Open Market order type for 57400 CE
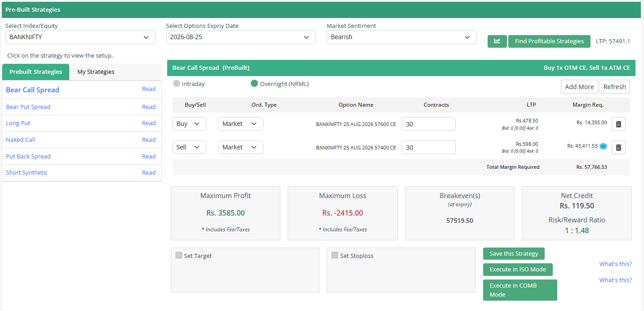 [241, 147]
